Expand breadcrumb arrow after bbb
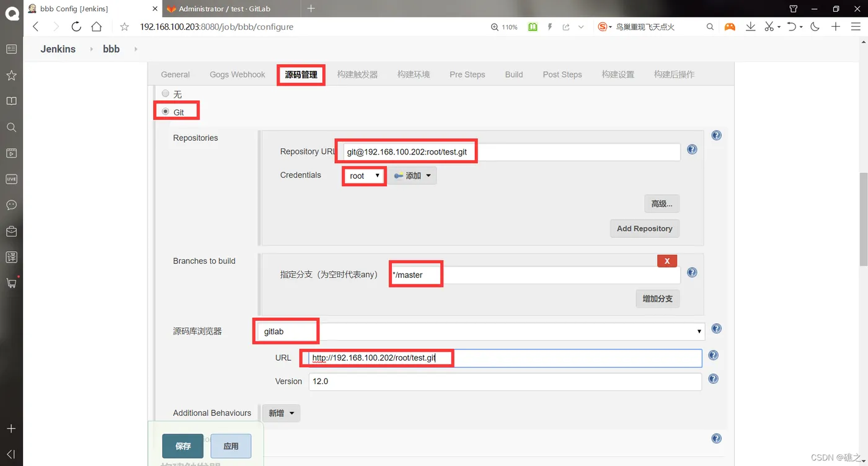 click(136, 49)
